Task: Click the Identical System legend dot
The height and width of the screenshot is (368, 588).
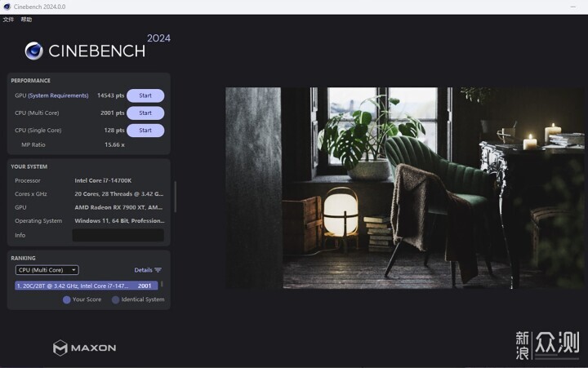Action: click(115, 299)
